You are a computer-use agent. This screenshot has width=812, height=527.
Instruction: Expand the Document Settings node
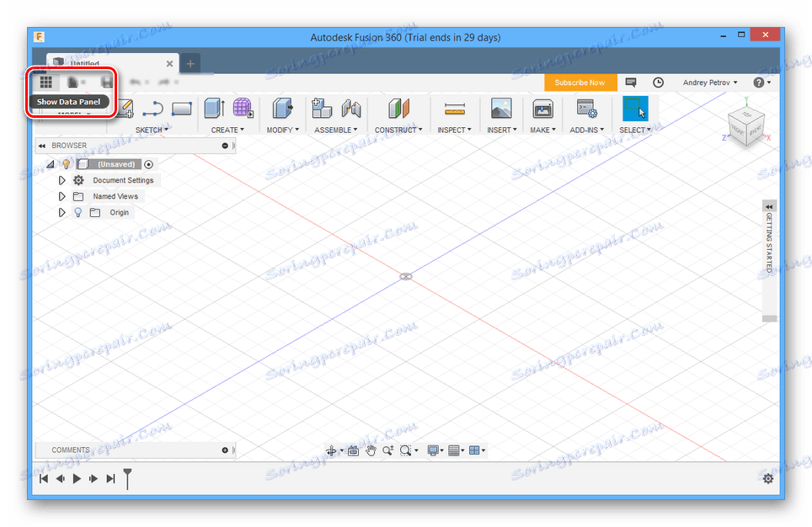[61, 180]
